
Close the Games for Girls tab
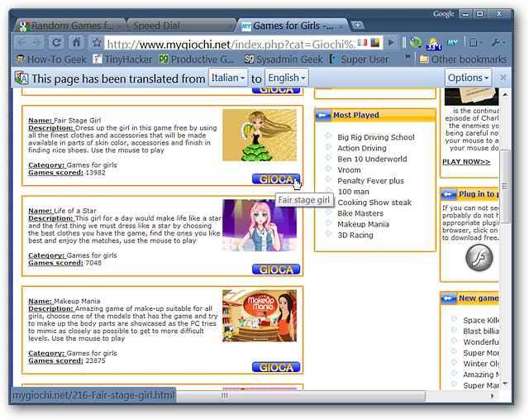coord(341,26)
